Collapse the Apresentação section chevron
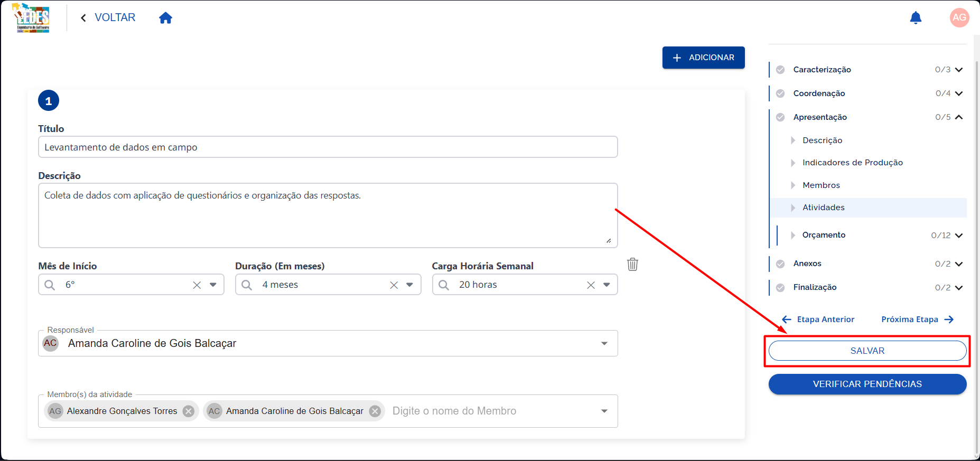This screenshot has width=980, height=461. click(959, 117)
